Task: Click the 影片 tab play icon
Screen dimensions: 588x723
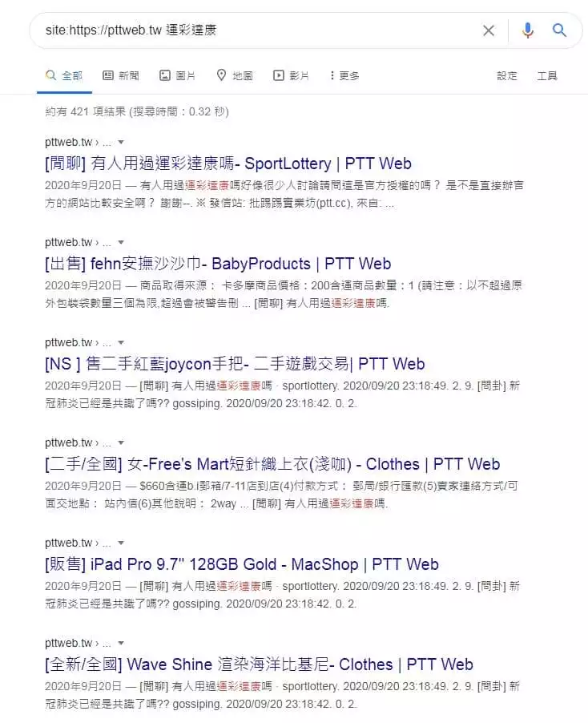Action: pos(278,75)
